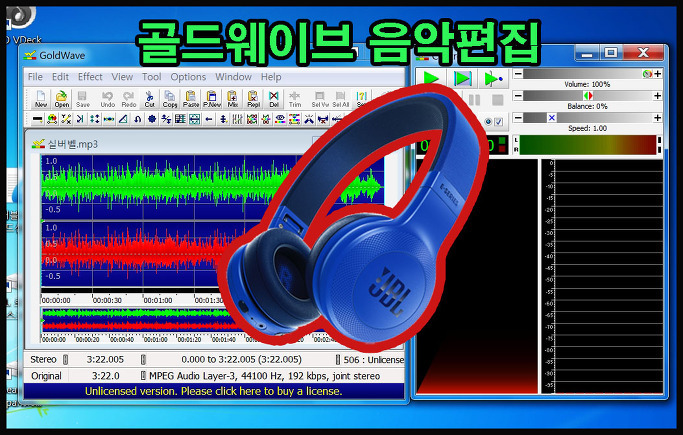The width and height of the screenshot is (683, 435).
Task: Click the Copy toolbar icon
Action: coord(169,99)
